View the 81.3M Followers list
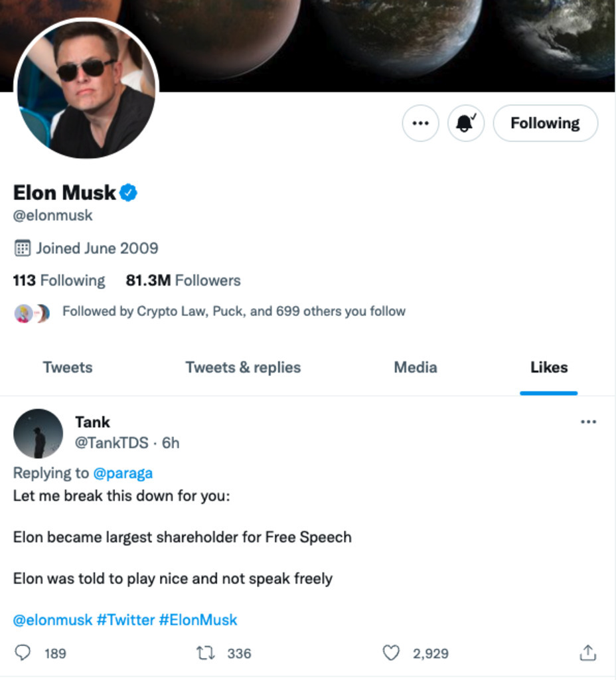This screenshot has height=680, width=616. (183, 281)
